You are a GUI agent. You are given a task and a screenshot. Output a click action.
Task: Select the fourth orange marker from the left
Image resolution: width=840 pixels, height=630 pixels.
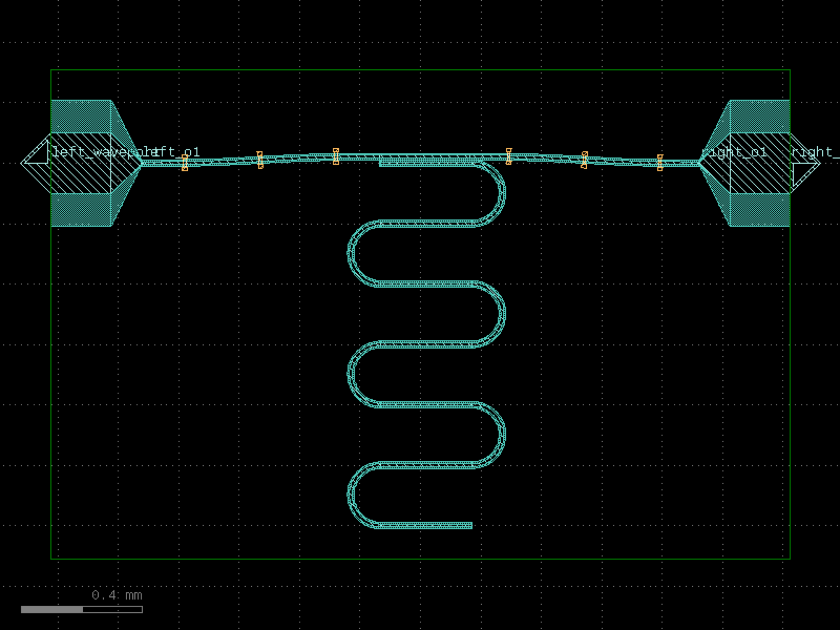[509, 156]
